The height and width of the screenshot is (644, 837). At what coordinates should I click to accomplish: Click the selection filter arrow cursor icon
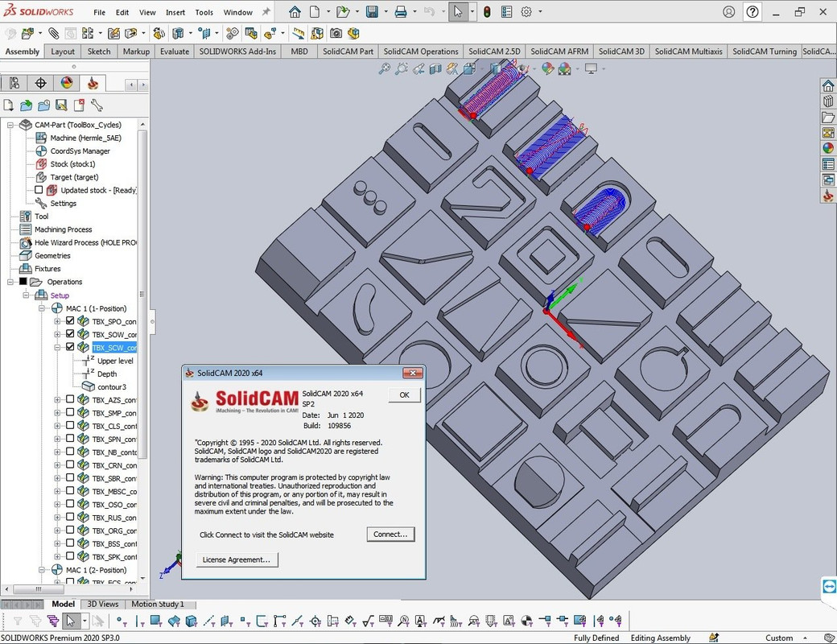point(70,621)
